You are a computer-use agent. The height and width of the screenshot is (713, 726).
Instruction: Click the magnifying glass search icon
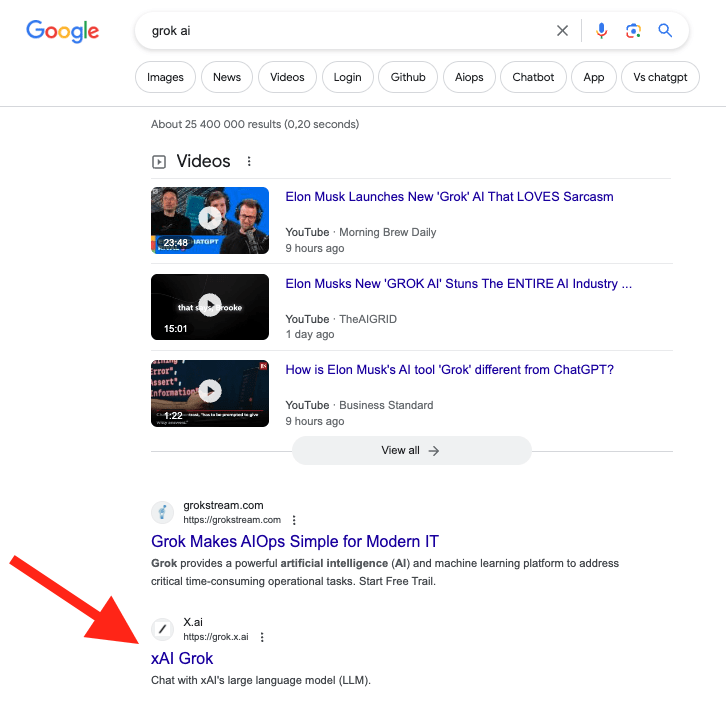(x=665, y=31)
